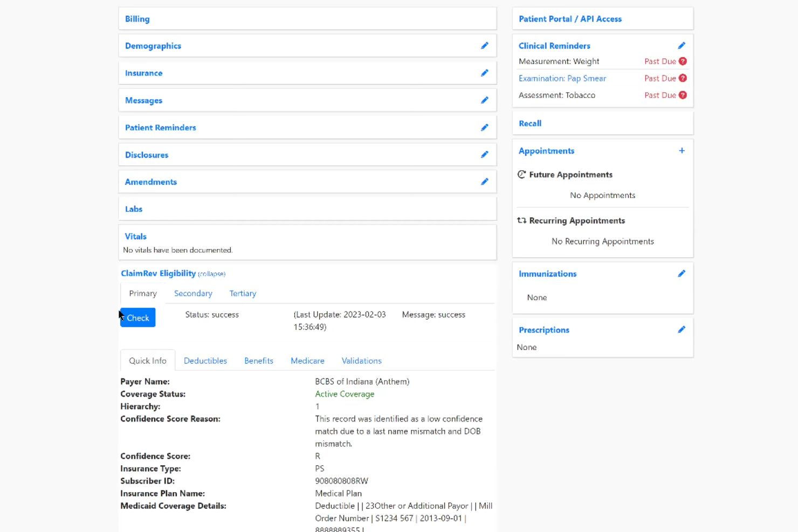Expand the Amendments section header
The height and width of the screenshot is (532, 798).
[151, 182]
